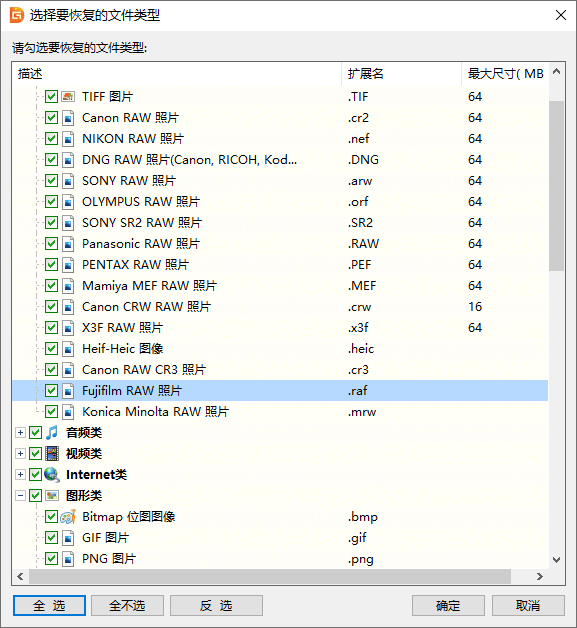
Task: Toggle the Fujifilm RAW 照片 checkbox
Action: click(51, 390)
